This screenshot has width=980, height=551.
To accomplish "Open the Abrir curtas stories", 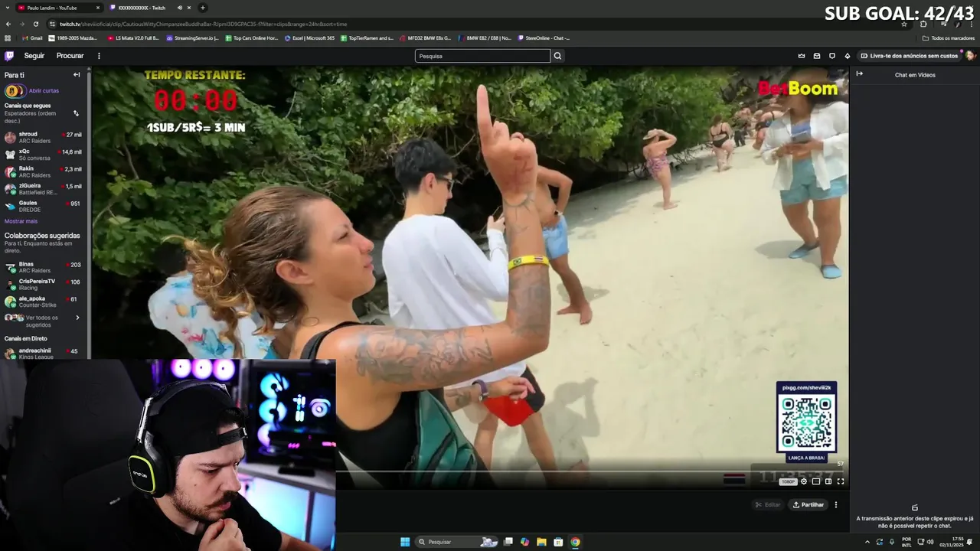I will click(x=33, y=91).
